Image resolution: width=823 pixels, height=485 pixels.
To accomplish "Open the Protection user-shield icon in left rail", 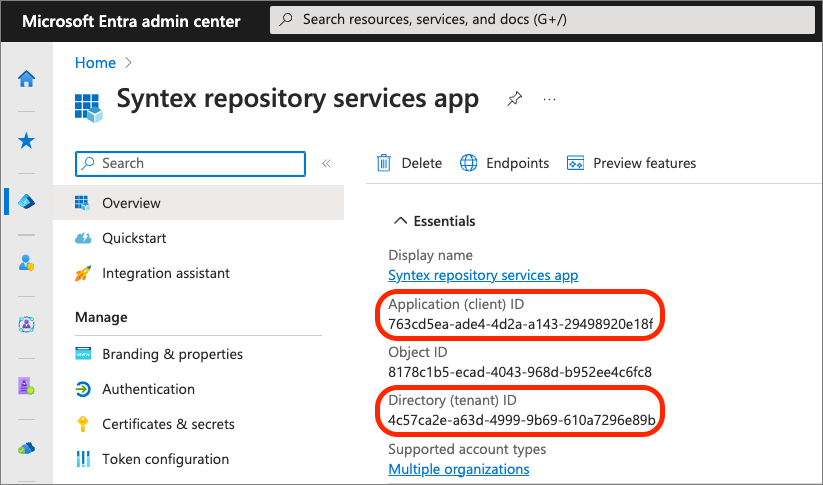I will 26,262.
